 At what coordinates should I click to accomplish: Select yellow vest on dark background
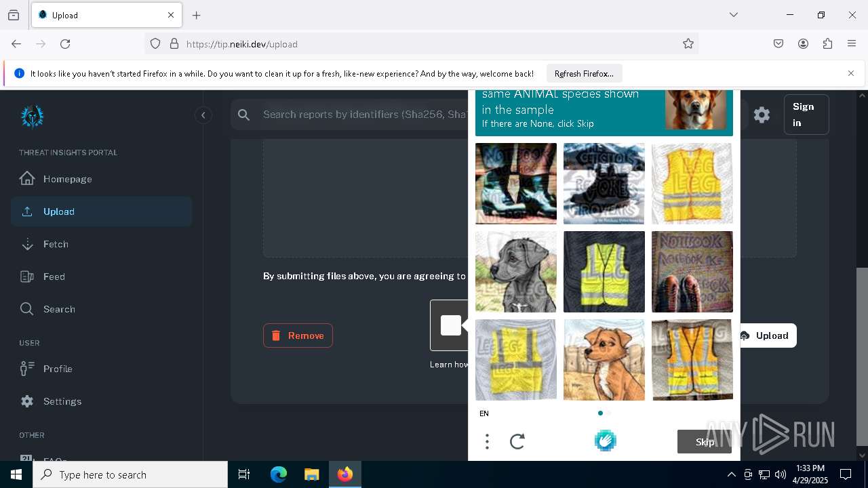click(604, 272)
